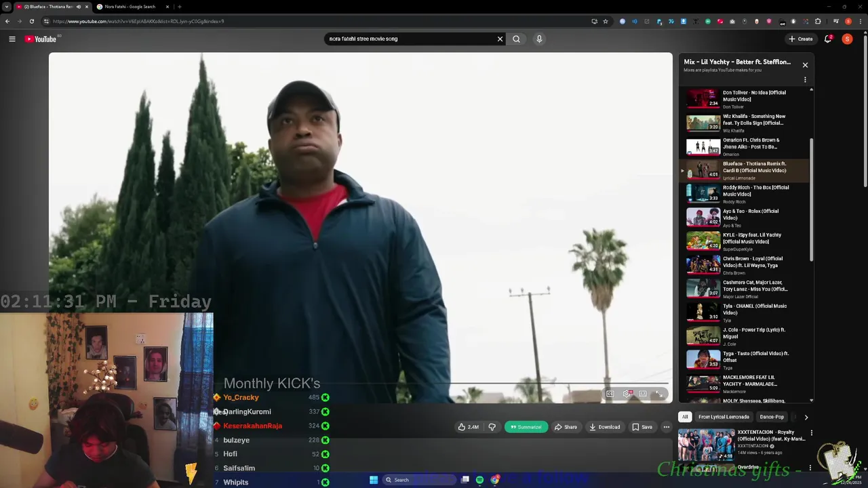Open Spotify from the taskbar
The width and height of the screenshot is (868, 488).
pos(479,480)
